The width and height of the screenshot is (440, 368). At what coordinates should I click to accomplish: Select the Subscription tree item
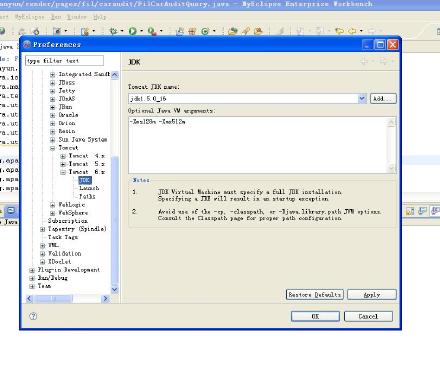coord(68,221)
